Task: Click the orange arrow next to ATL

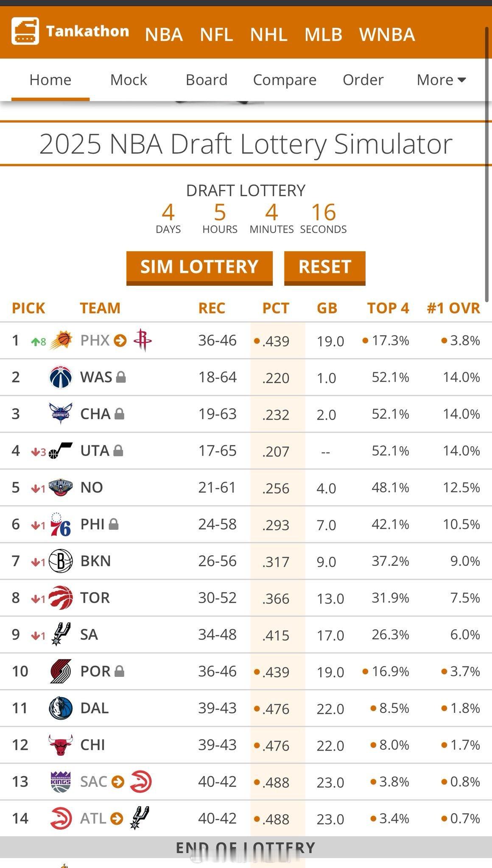Action: [117, 818]
